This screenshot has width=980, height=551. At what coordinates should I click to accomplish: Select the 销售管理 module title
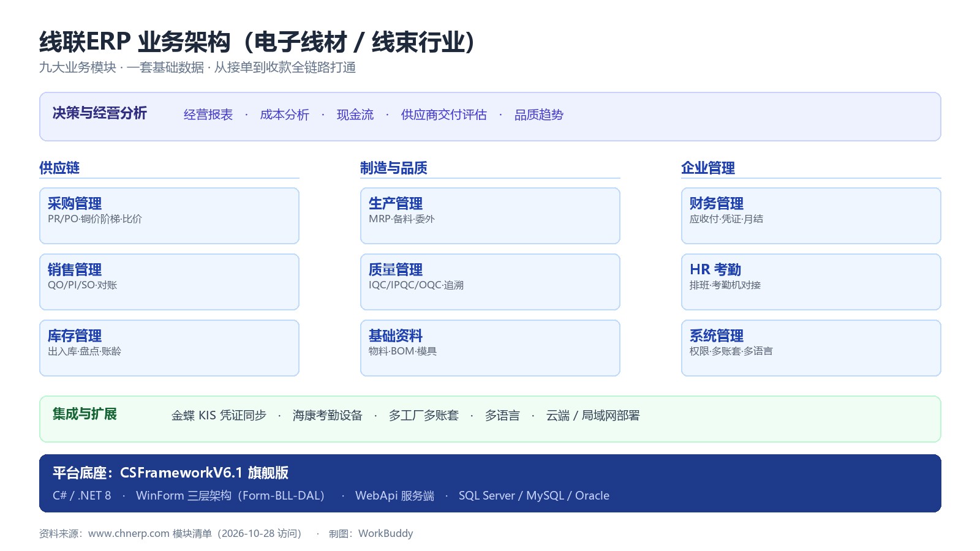click(x=75, y=269)
